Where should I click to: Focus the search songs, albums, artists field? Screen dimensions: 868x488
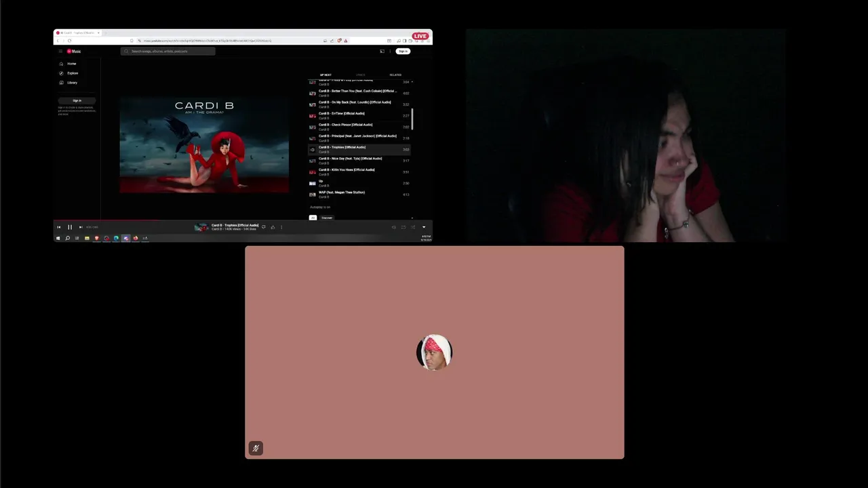click(x=168, y=52)
